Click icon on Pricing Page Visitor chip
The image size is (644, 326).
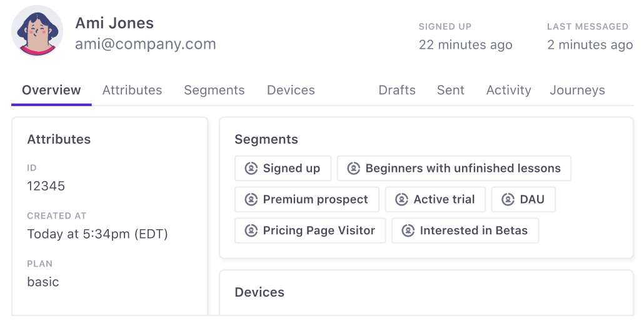click(x=251, y=231)
